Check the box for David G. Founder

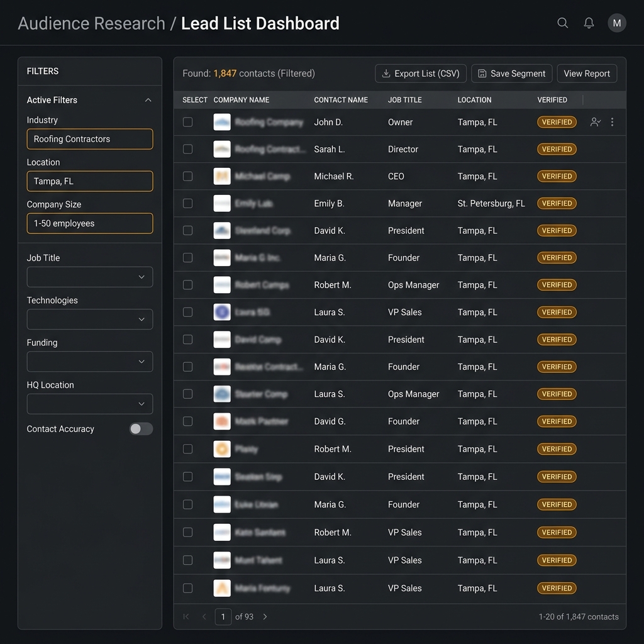[187, 421]
